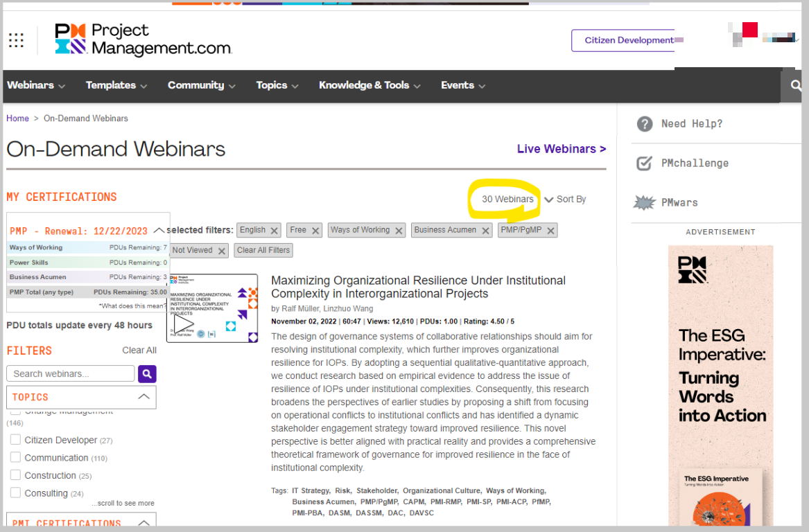Collapse the PMI CERTIFICATIONS filter section

[x=144, y=523]
